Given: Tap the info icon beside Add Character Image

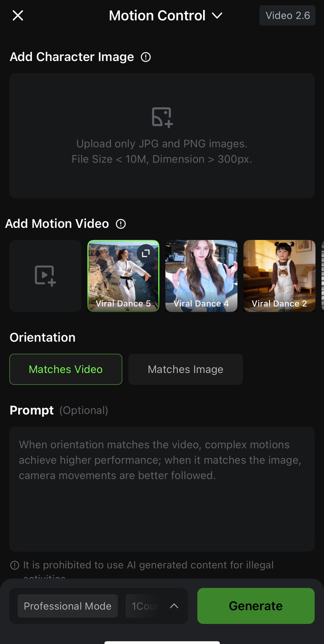Looking at the screenshot, I should click(146, 57).
